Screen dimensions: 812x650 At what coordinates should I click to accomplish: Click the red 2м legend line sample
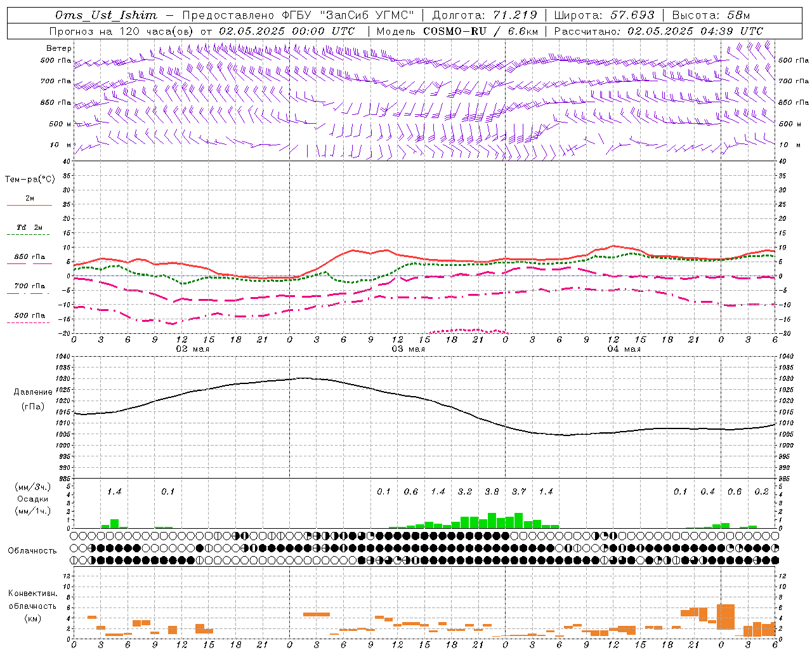[29, 206]
